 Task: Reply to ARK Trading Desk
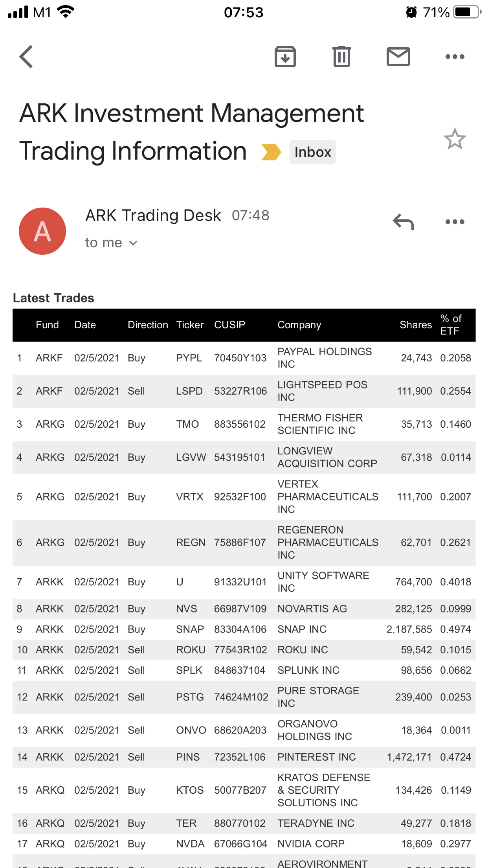coord(403,222)
